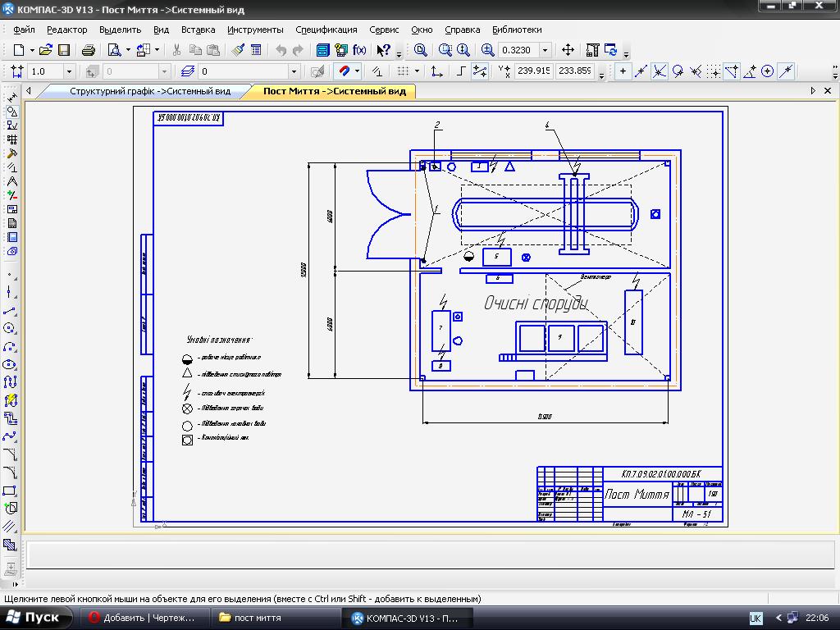840x630 pixels.
Task: Open the Dimensions panel icon in left toolbar
Action: [11, 98]
